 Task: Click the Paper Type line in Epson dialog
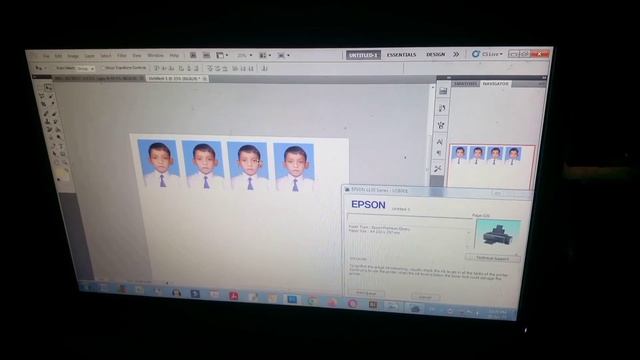click(x=379, y=228)
